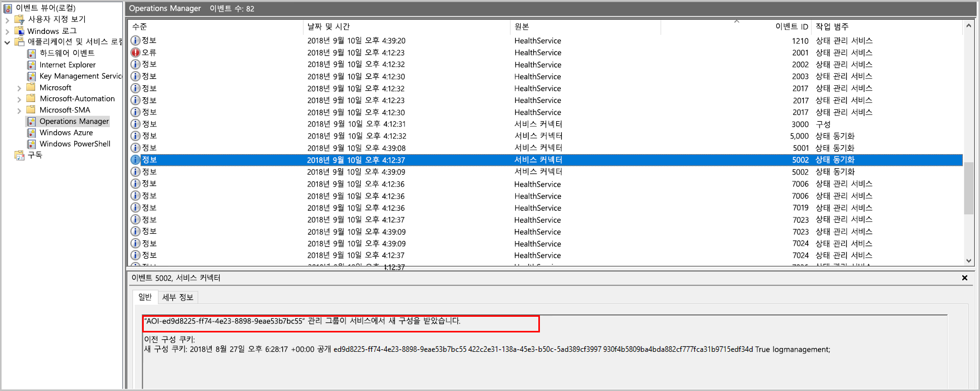Click the 구독 subscriptions icon

(x=19, y=155)
